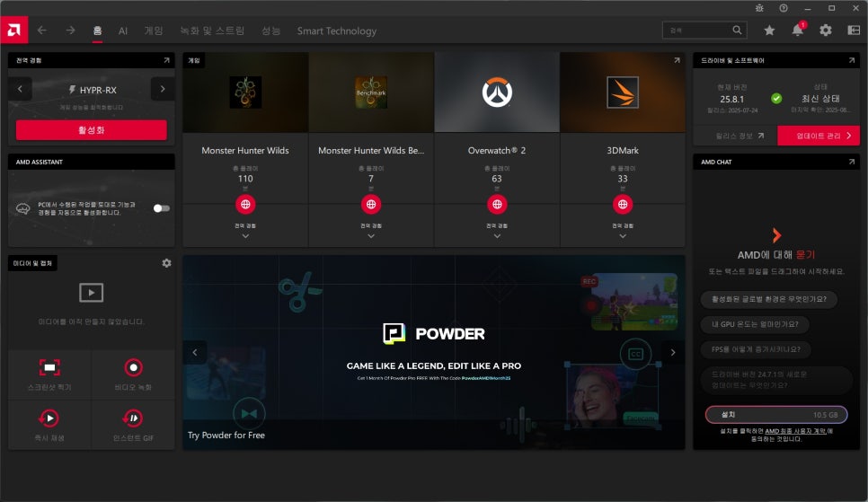Expand Overwatch 2 profile chevron
The height and width of the screenshot is (502, 868).
coord(497,236)
